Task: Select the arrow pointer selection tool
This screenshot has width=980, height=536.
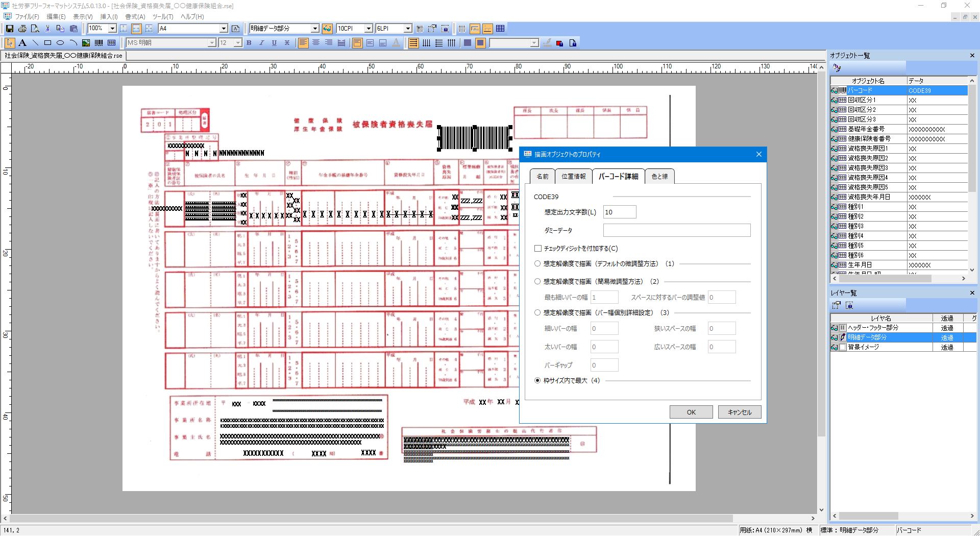Action: (x=10, y=43)
